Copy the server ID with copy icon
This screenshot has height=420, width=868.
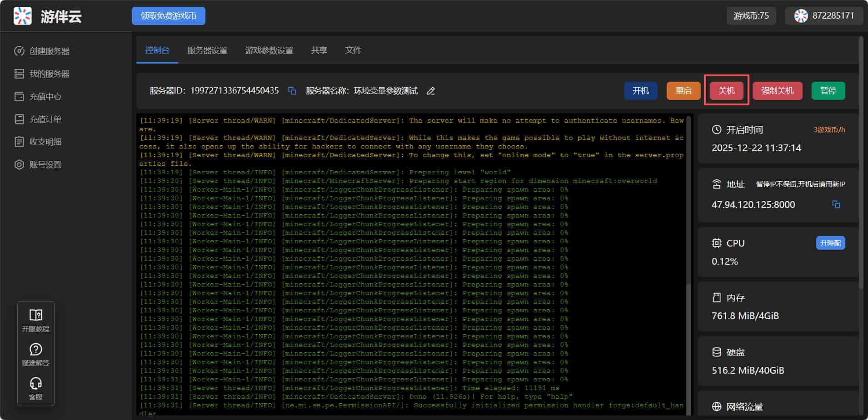[x=292, y=91]
